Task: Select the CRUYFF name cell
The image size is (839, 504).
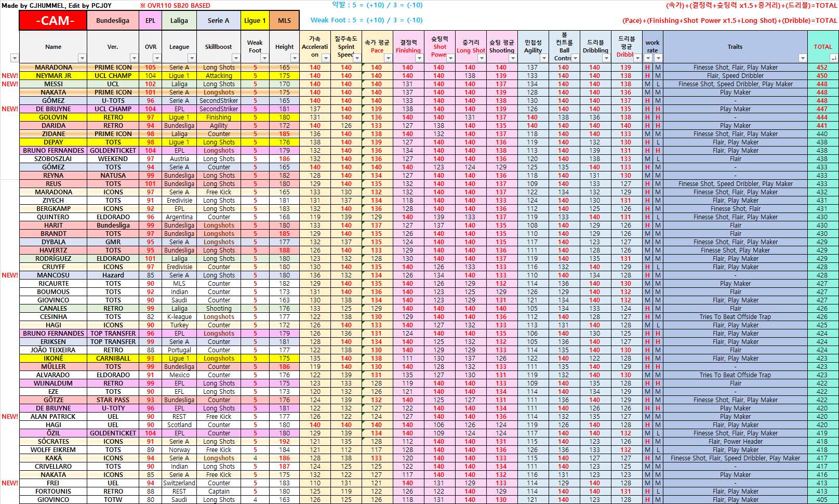Action: [53, 267]
